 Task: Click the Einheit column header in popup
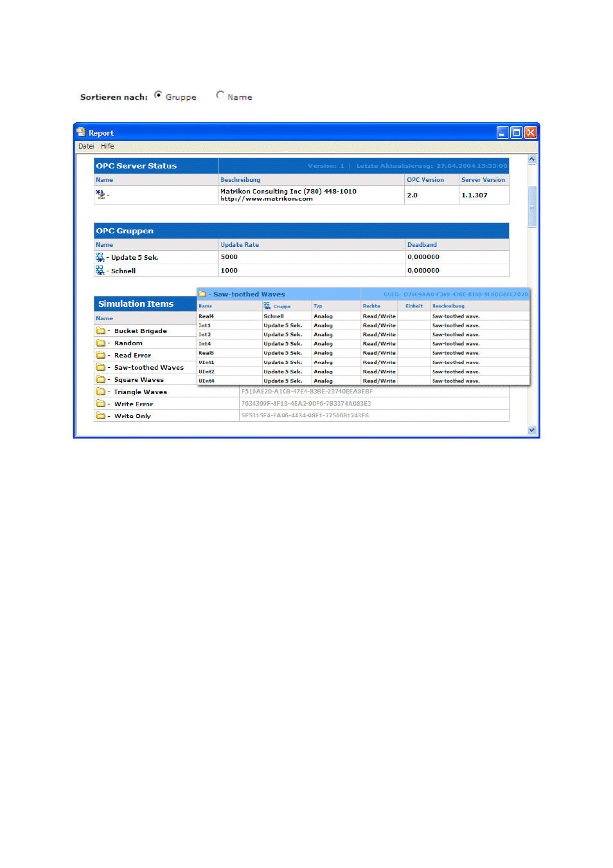coord(414,306)
